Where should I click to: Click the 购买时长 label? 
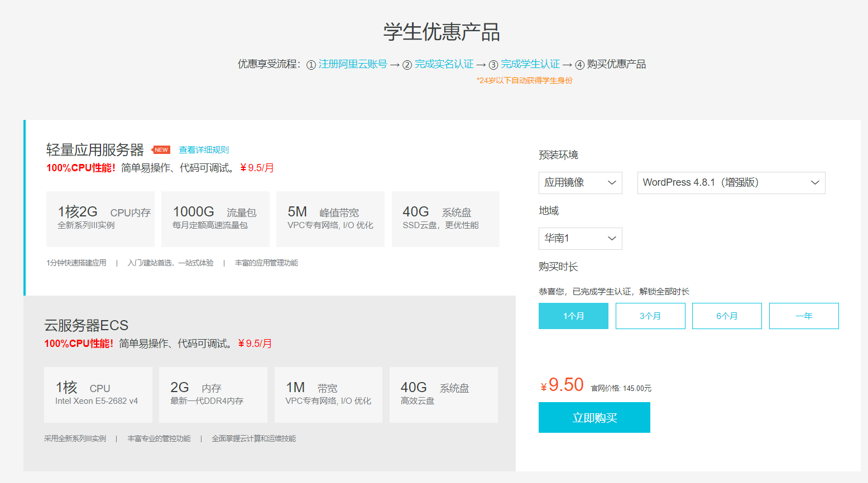tap(558, 267)
